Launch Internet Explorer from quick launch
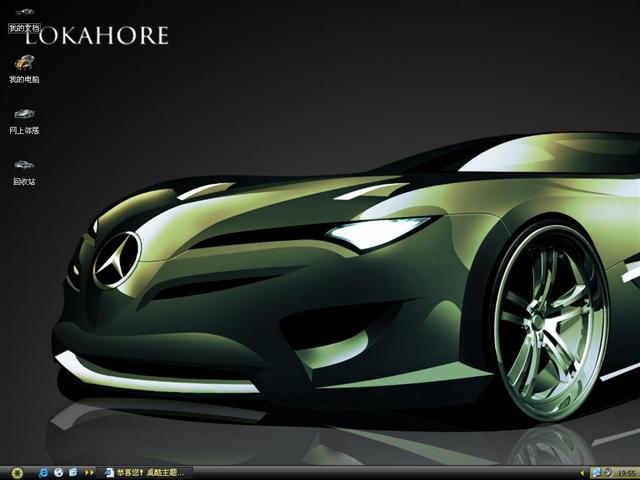Viewport: 640px width, 480px height. pyautogui.click(x=43, y=473)
